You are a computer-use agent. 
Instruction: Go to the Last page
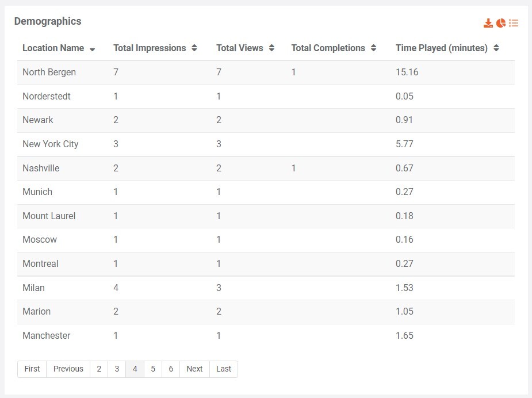coord(224,369)
